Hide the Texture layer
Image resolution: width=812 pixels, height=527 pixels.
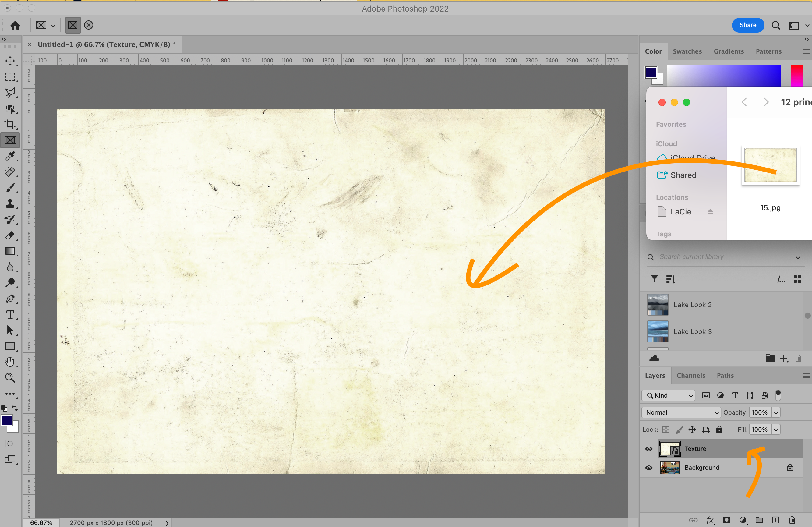(648, 449)
